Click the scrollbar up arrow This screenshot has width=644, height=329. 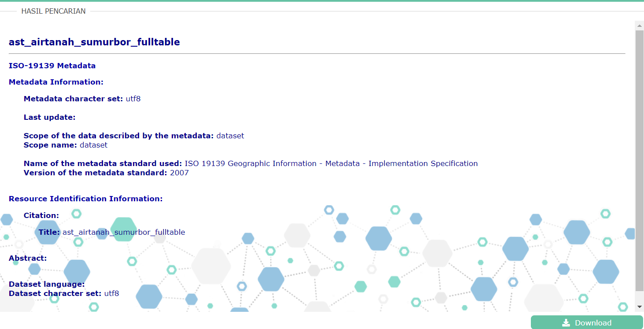pos(639,26)
